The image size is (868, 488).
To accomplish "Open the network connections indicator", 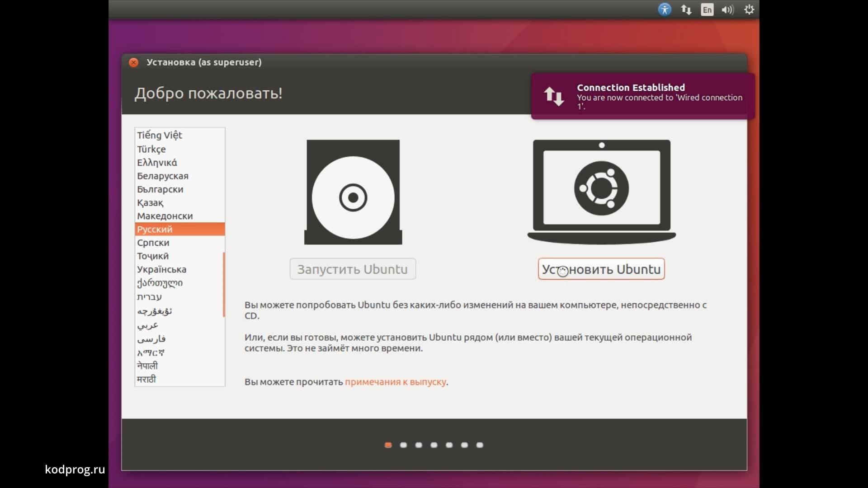I will coord(686,9).
